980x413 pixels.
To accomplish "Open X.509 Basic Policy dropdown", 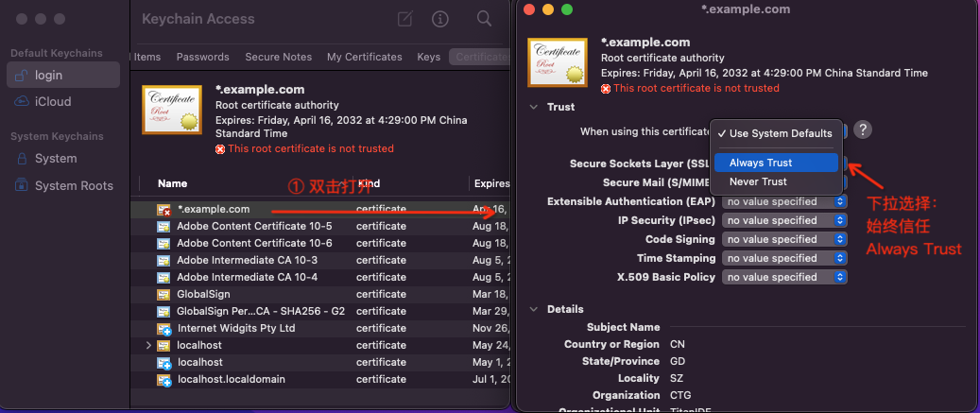I will click(x=784, y=277).
